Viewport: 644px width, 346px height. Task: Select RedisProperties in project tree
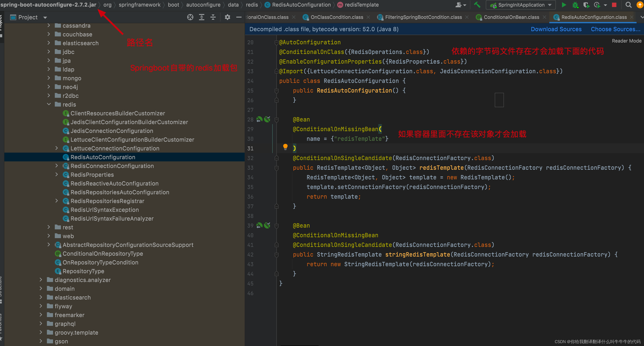[x=92, y=175]
